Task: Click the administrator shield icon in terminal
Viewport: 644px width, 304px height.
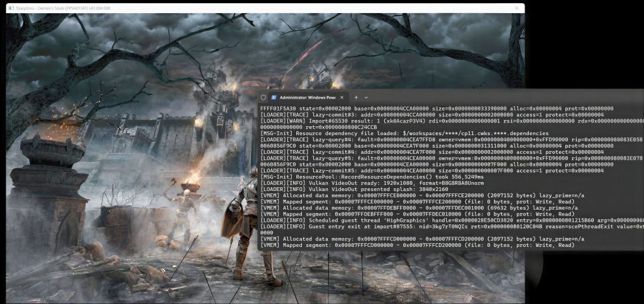Action: click(264, 97)
